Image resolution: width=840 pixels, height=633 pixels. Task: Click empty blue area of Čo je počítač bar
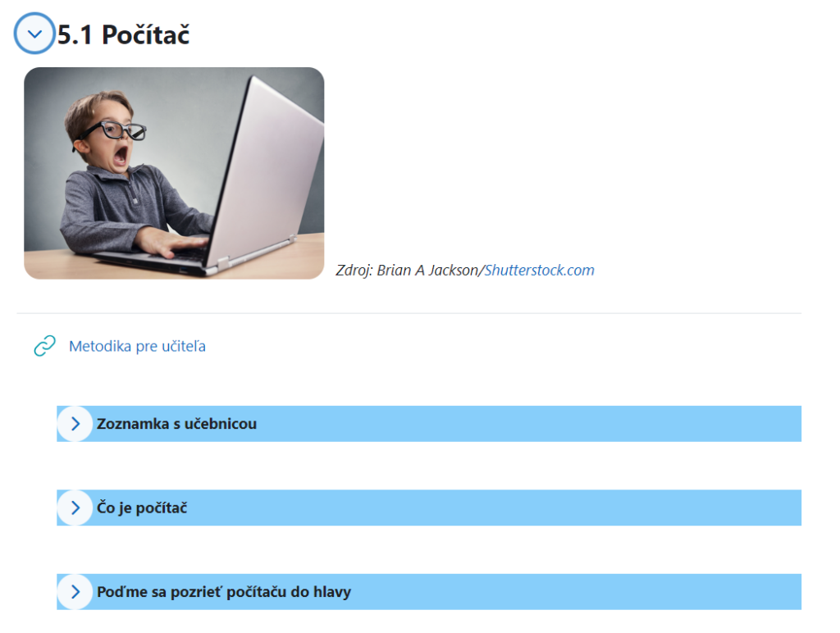[x=495, y=508]
